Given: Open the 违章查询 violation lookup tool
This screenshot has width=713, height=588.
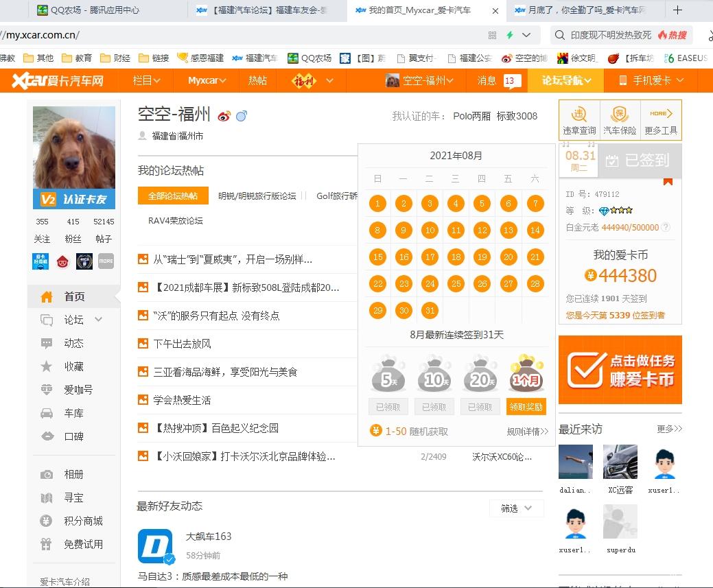Looking at the screenshot, I should point(579,121).
